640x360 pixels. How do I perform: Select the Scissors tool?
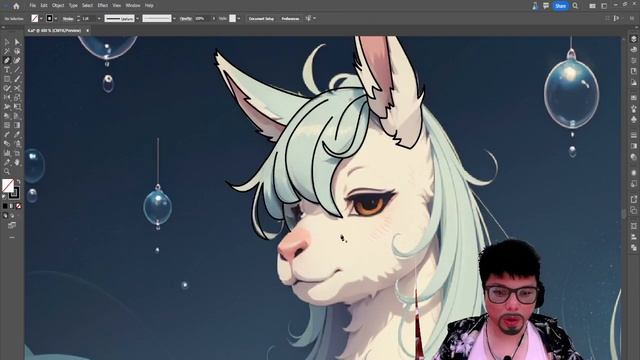(17, 88)
